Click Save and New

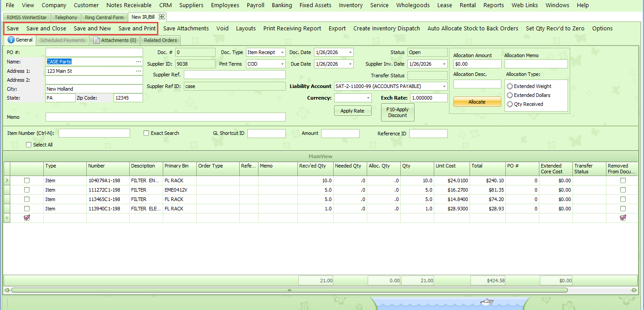click(x=92, y=28)
